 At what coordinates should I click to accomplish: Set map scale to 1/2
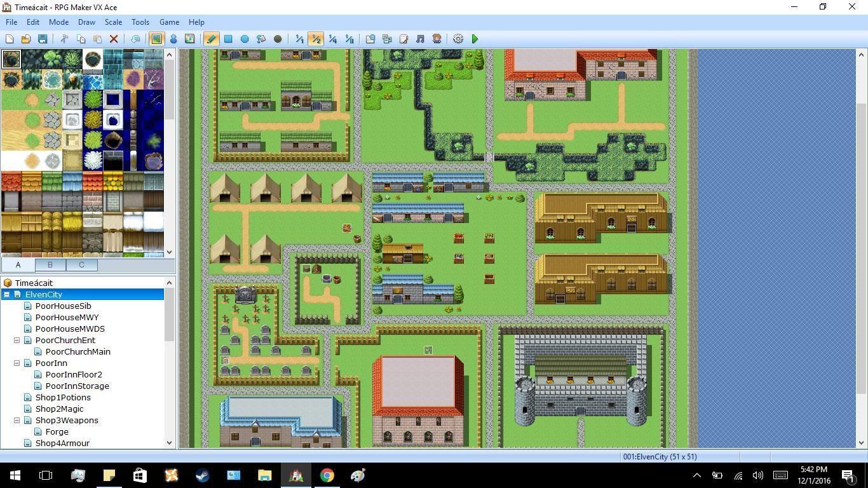click(x=316, y=39)
